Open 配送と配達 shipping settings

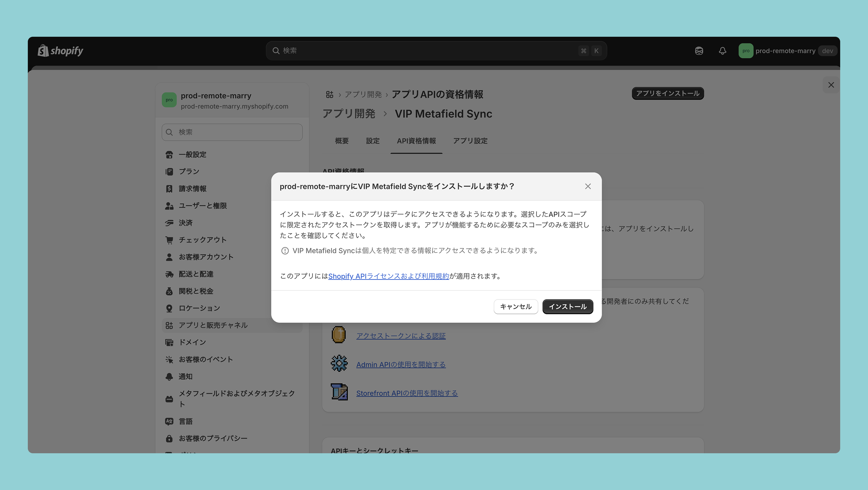[196, 274]
